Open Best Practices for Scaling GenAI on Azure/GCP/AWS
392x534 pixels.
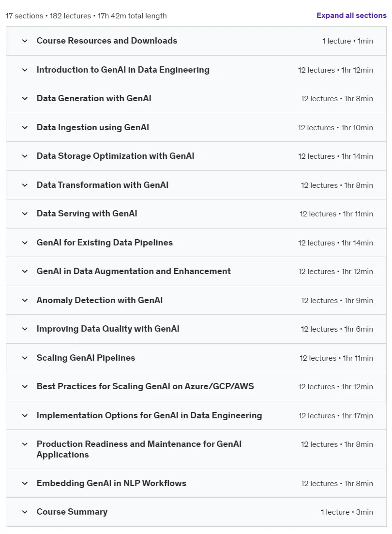(x=145, y=386)
